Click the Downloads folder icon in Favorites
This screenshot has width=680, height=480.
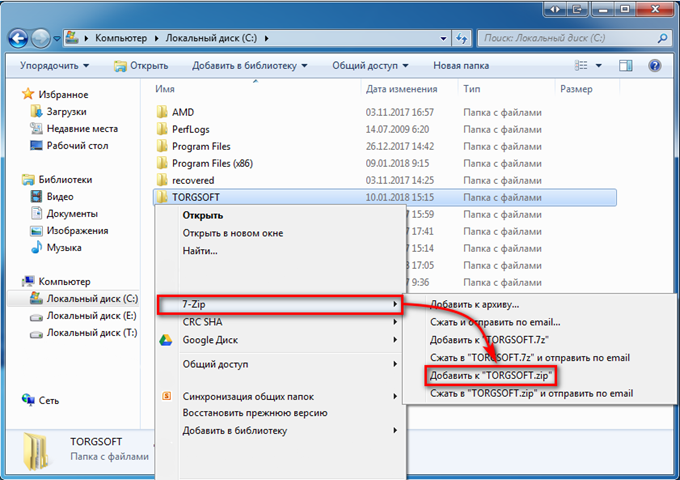[x=37, y=112]
